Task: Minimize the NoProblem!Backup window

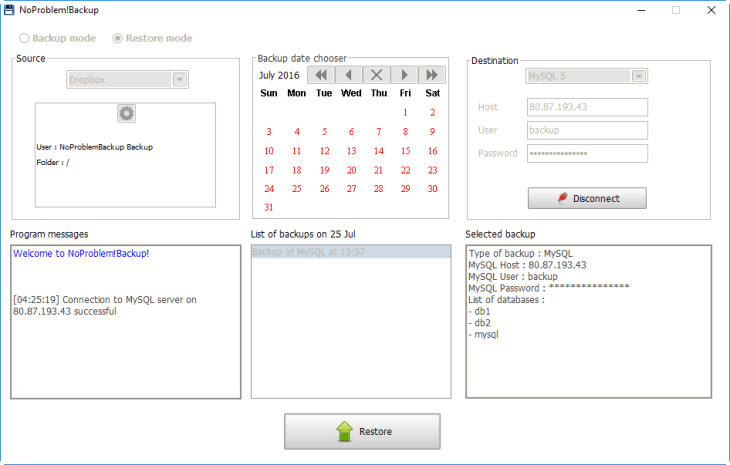Action: pos(641,10)
